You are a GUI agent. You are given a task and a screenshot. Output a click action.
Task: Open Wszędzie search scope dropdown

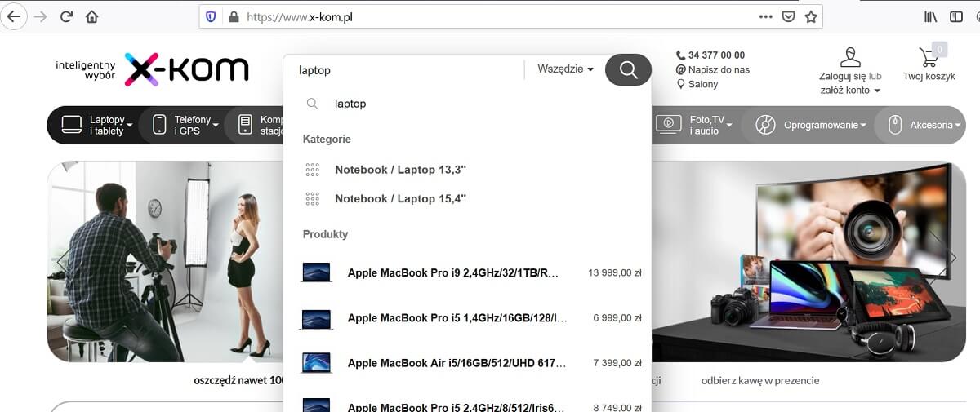[x=565, y=69]
